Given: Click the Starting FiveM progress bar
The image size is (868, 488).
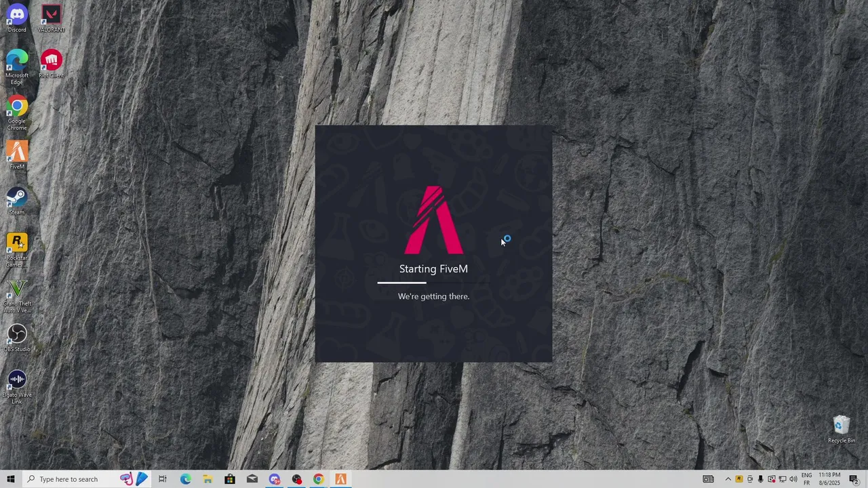Looking at the screenshot, I should click(434, 283).
